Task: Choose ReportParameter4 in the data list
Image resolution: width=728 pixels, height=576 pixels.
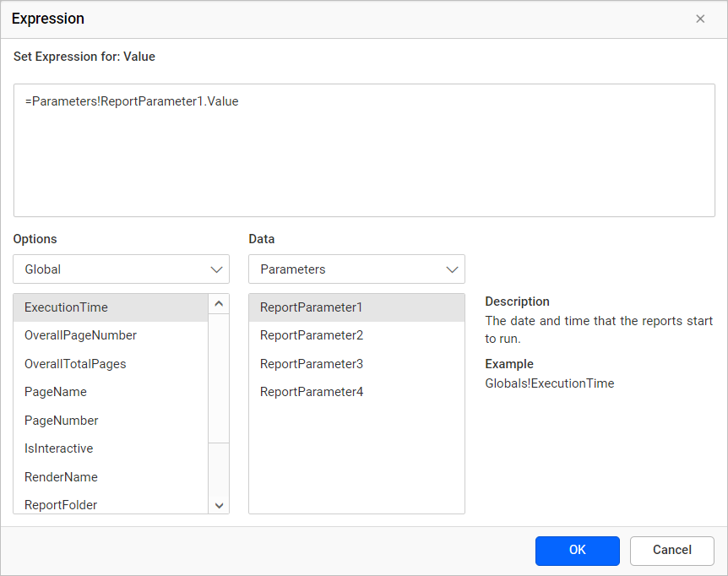Action: (x=356, y=392)
